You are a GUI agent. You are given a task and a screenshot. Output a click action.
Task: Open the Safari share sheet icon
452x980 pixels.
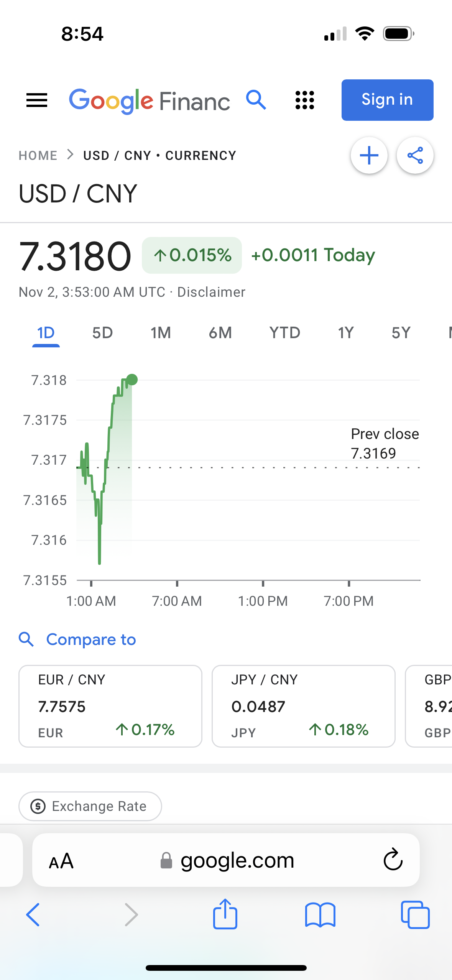(225, 914)
